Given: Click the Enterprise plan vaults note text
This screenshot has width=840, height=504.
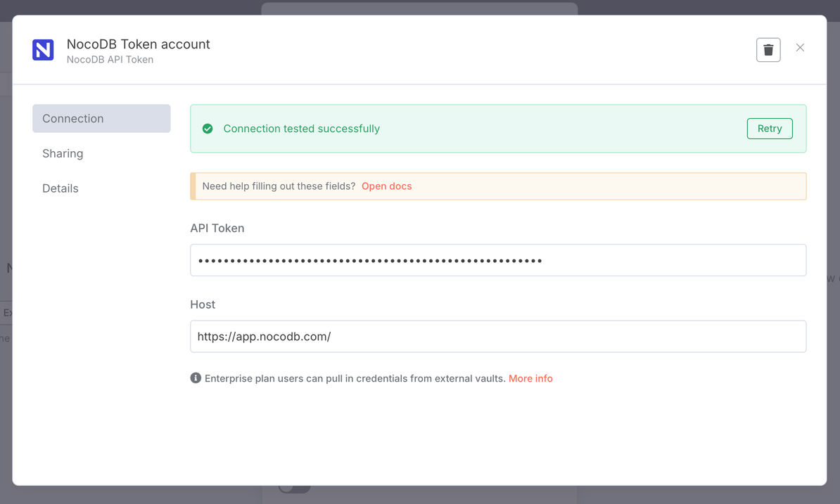Looking at the screenshot, I should click(355, 378).
